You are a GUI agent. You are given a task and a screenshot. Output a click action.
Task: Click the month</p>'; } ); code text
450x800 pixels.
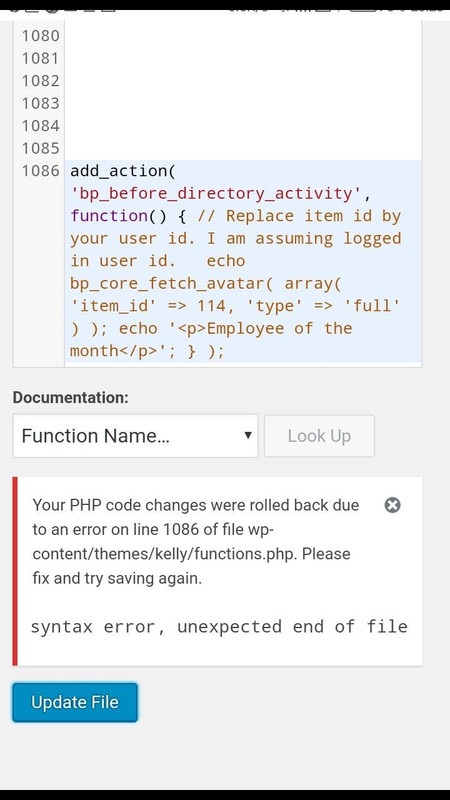(147, 351)
